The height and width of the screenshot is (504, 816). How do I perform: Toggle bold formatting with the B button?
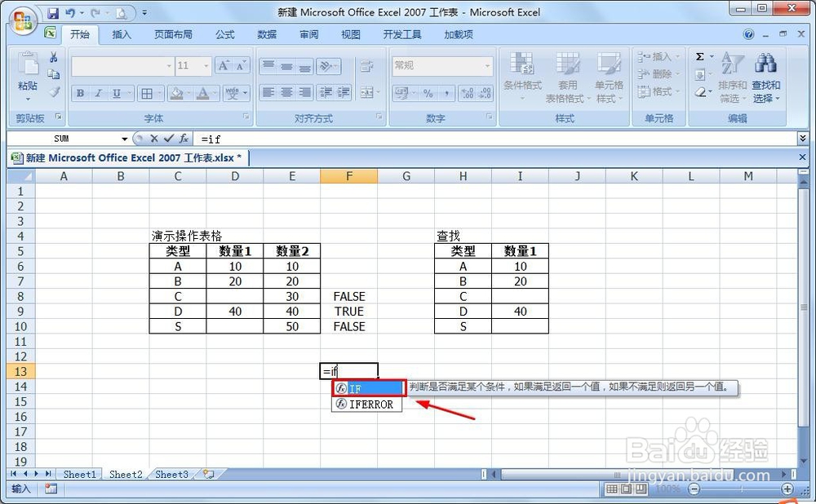[x=79, y=93]
